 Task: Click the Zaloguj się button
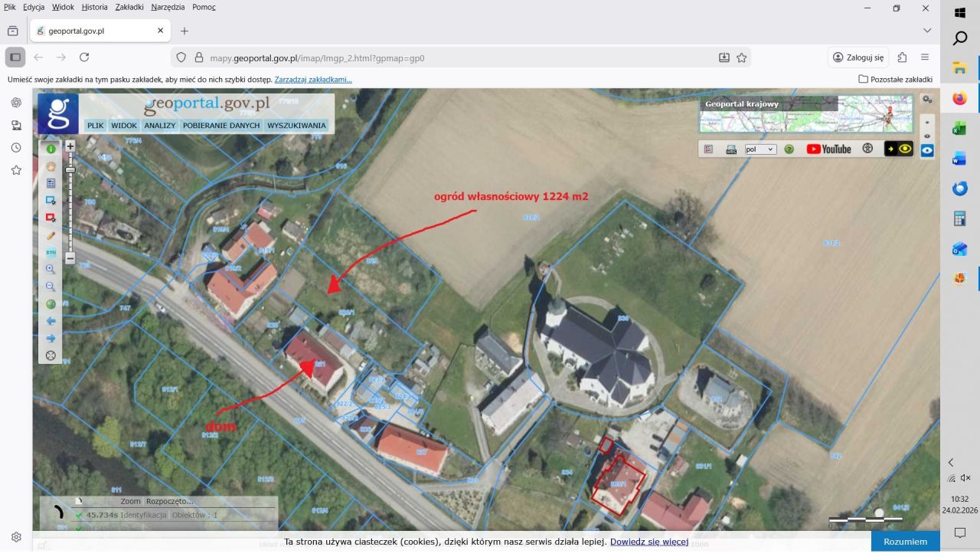tap(858, 57)
